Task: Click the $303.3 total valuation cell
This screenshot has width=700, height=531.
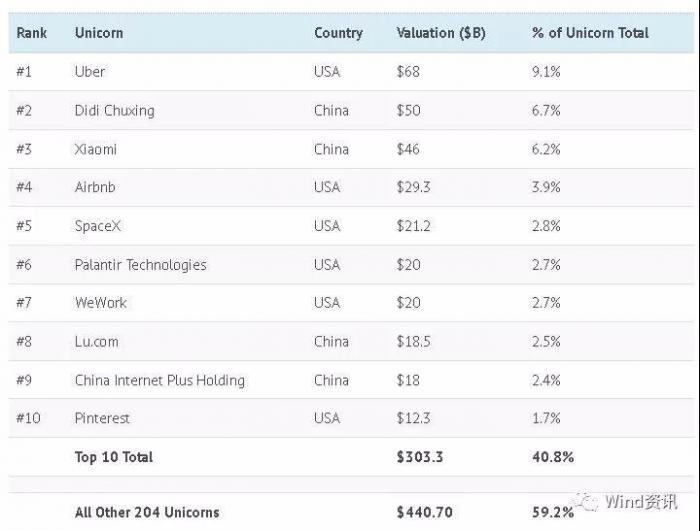Action: click(421, 457)
